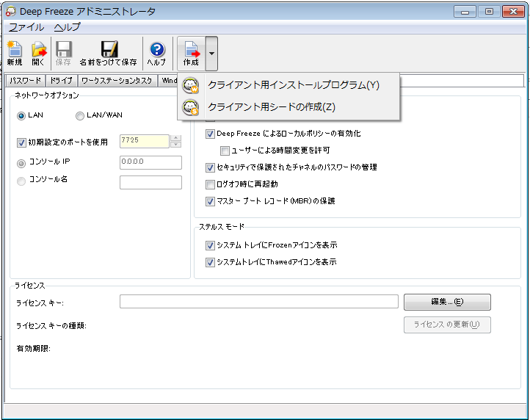Enable ログオフ時に再起動 checkbox

pyautogui.click(x=210, y=184)
